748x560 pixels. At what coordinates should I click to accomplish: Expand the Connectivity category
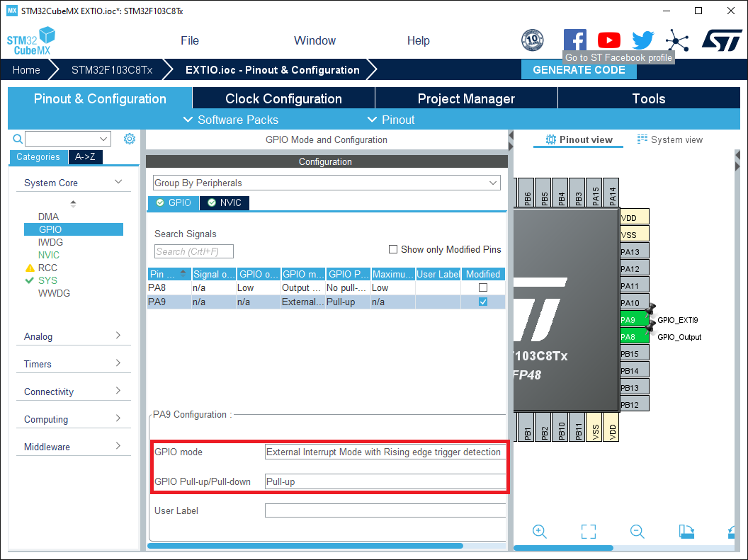pos(118,392)
